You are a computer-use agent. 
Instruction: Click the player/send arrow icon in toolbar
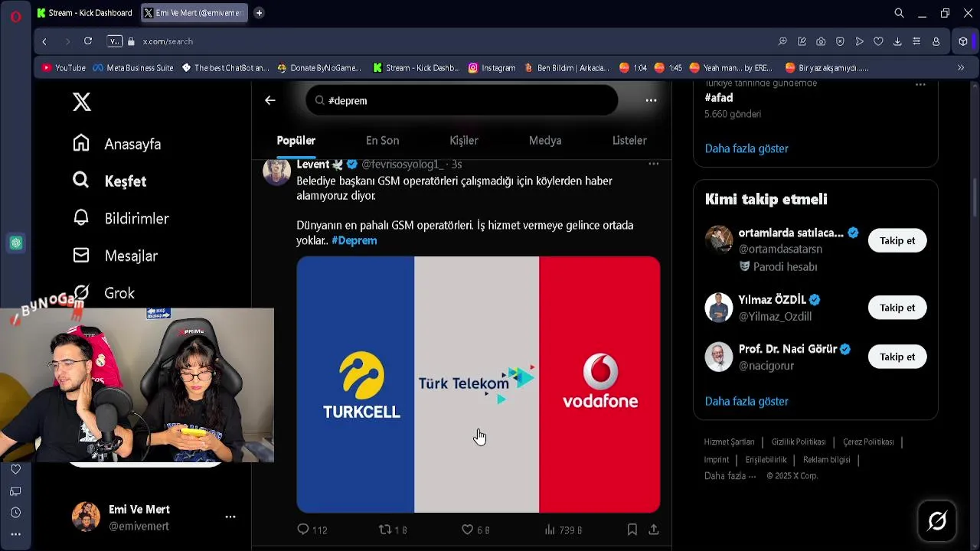859,41
